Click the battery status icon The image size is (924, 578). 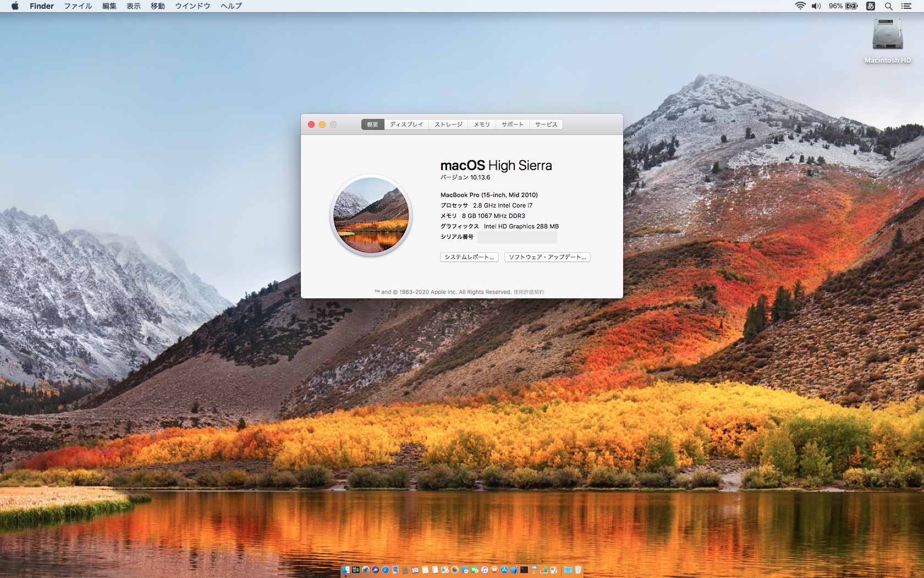click(851, 6)
